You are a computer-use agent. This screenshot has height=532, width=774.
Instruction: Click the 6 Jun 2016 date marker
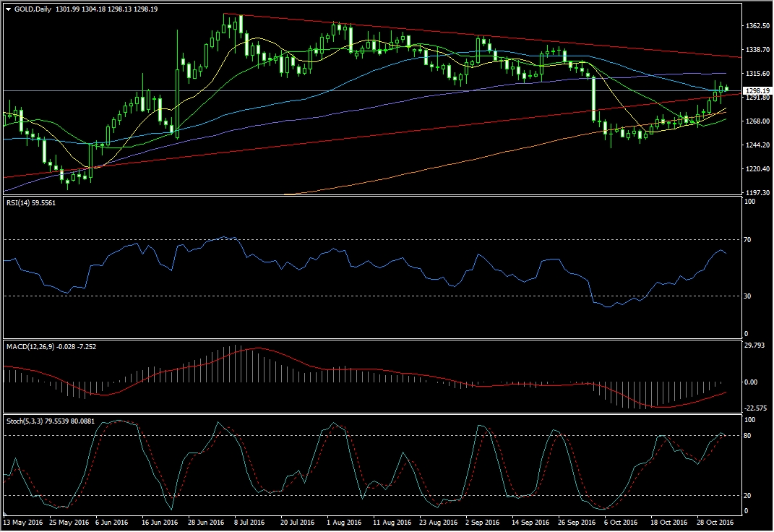tap(111, 522)
